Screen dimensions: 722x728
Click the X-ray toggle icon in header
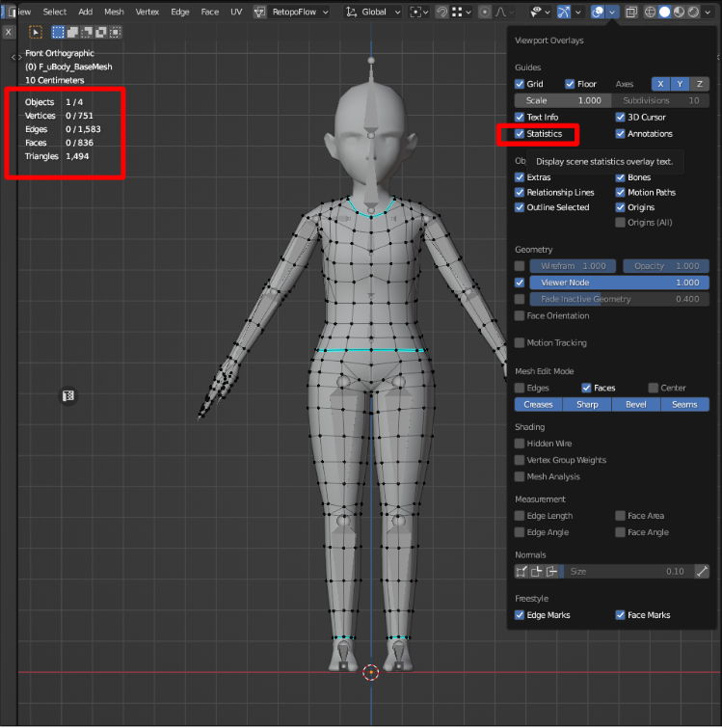pyautogui.click(x=630, y=12)
